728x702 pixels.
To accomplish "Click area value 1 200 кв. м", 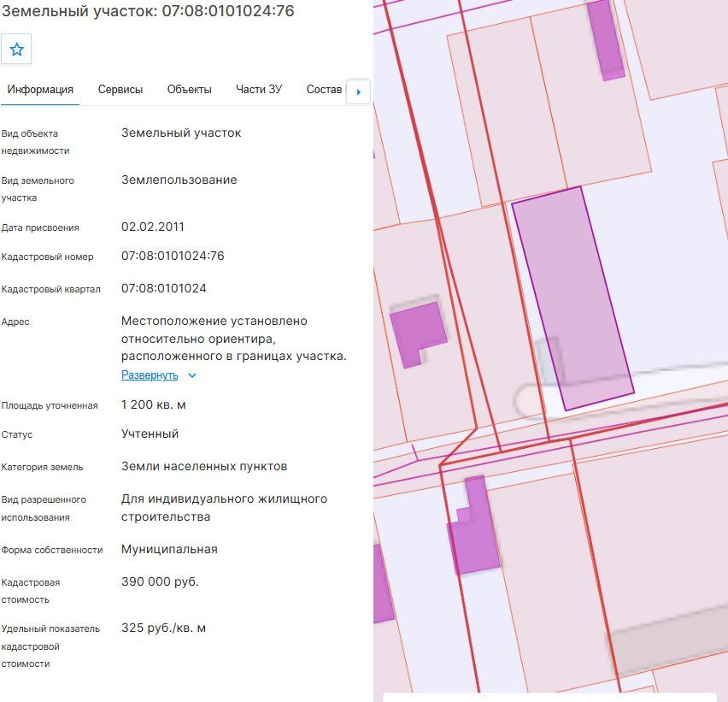I will pos(153,404).
